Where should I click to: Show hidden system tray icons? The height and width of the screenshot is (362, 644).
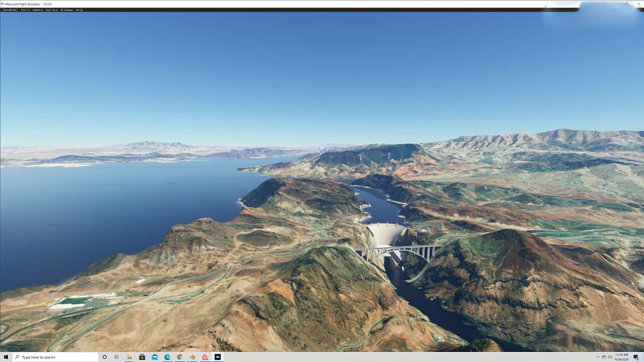coord(598,357)
